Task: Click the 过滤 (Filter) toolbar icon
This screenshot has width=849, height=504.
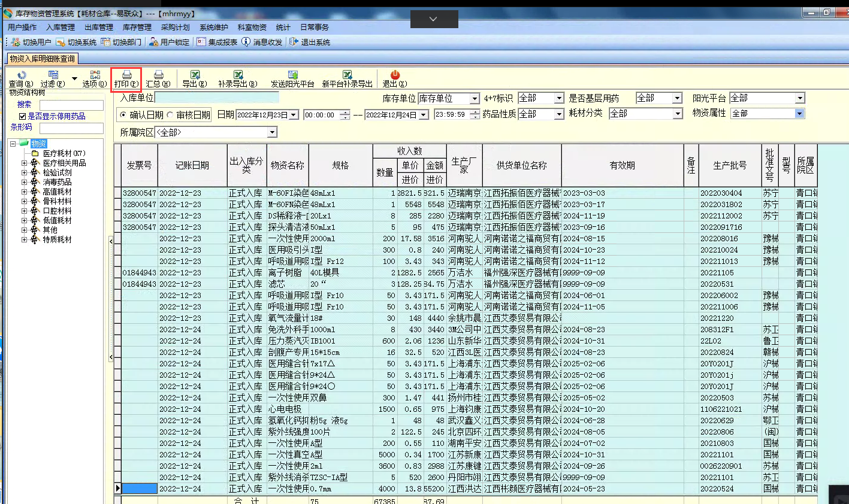Action: click(53, 75)
